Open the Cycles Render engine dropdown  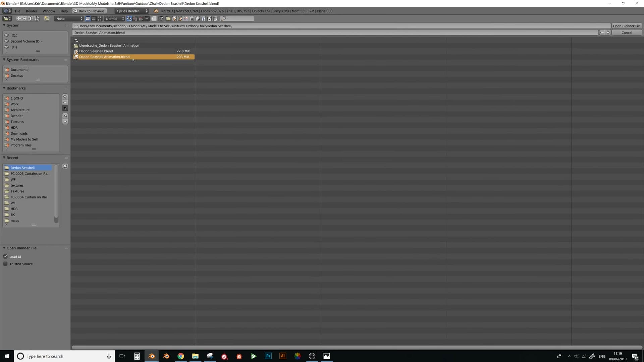tap(131, 11)
